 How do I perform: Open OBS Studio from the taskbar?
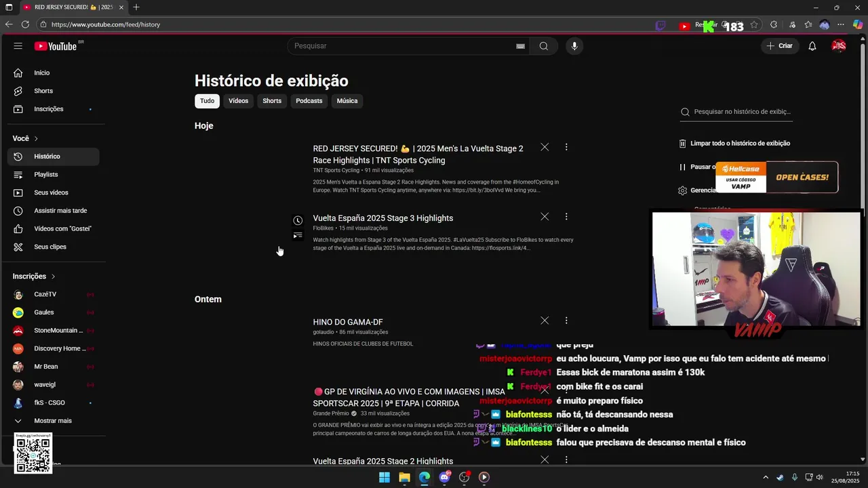(x=464, y=477)
